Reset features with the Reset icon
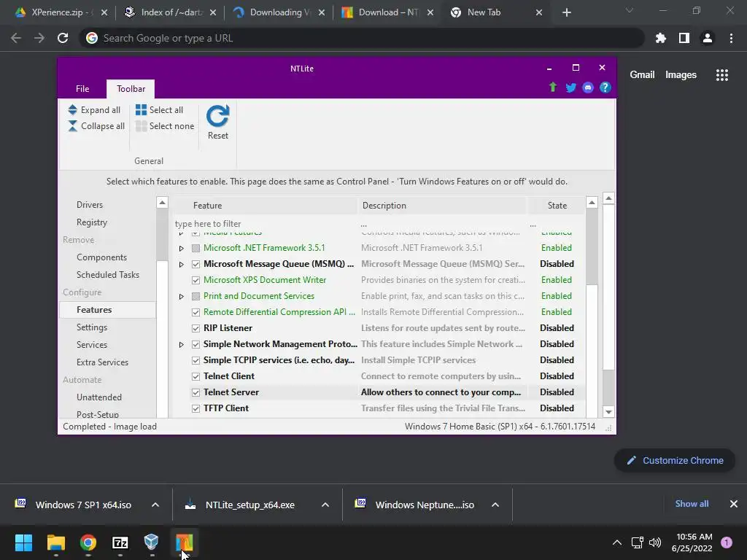This screenshot has width=747, height=560. 217,116
